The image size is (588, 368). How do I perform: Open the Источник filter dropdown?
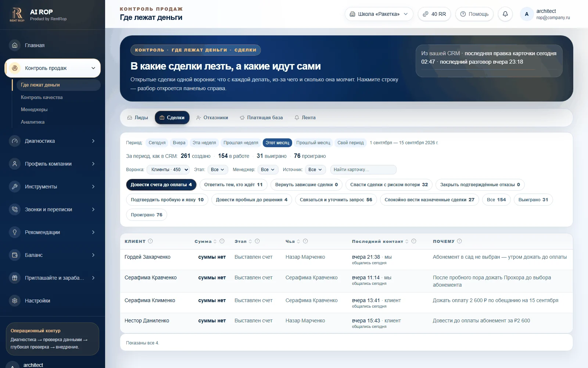(x=315, y=170)
